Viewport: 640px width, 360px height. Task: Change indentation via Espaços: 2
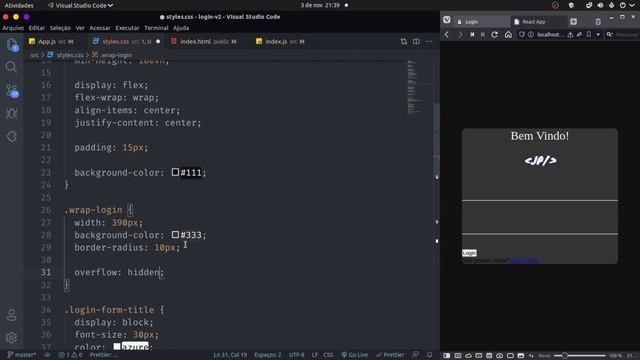point(268,355)
